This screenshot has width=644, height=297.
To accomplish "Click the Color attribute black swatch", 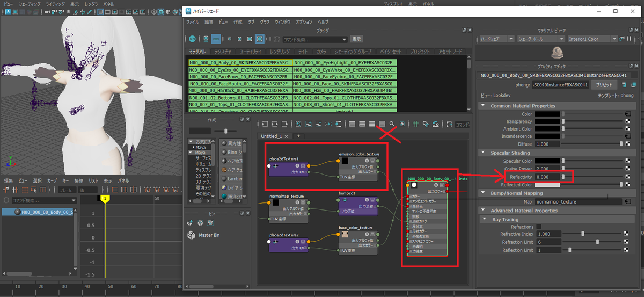I will pos(547,114).
